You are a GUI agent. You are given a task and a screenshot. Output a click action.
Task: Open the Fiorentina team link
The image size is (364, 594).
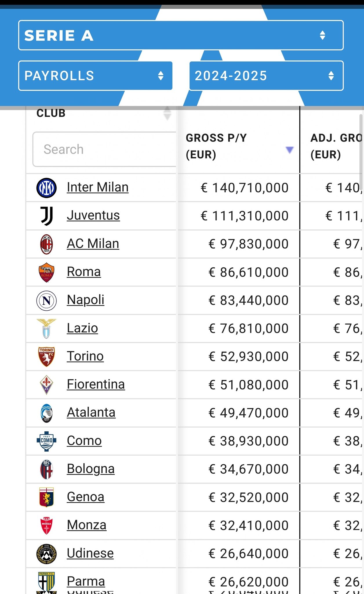click(x=96, y=384)
